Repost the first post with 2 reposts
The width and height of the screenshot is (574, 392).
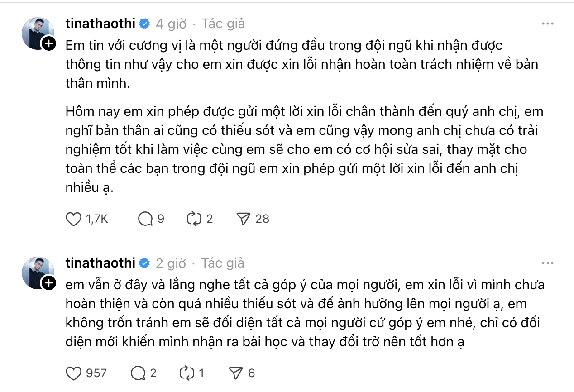tap(194, 219)
